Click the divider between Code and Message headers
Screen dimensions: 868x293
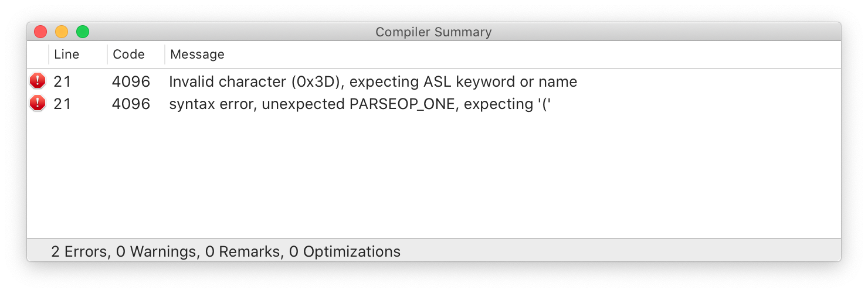tap(165, 54)
